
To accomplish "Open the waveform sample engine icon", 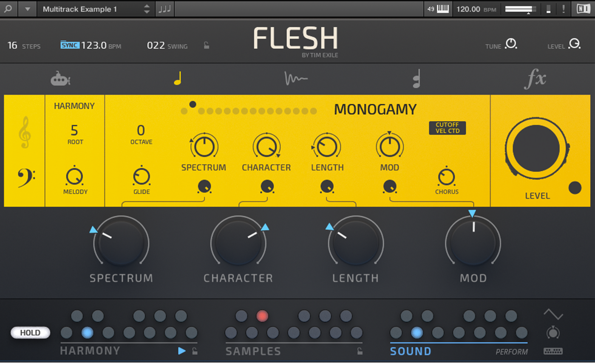I will coord(296,79).
